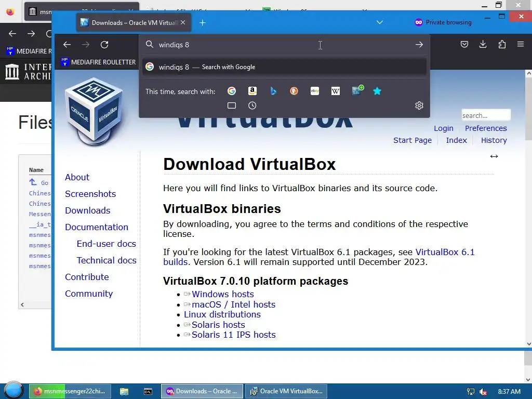Image resolution: width=532 pixels, height=399 pixels.
Task: Go back in the private window
Action: pyautogui.click(x=67, y=45)
